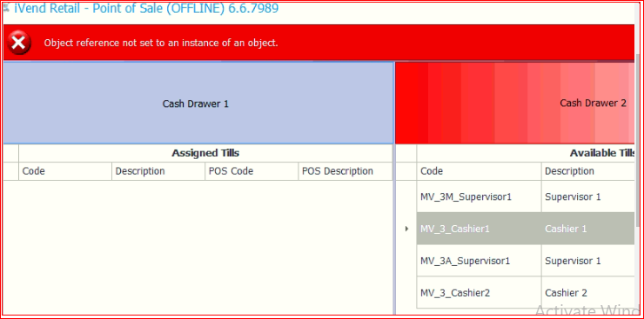
Task: Select till MV_3M_Supervisor1
Action: click(479, 196)
